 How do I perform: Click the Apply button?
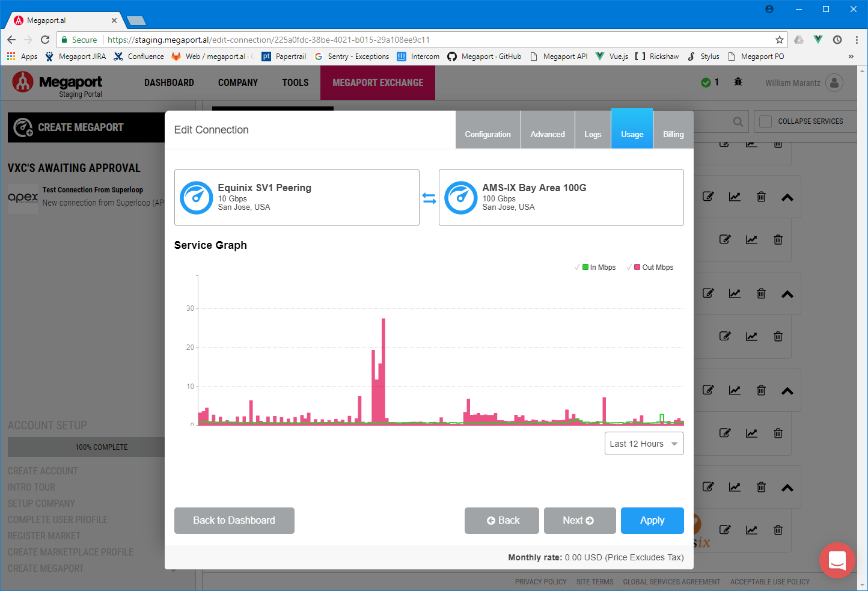pos(652,521)
